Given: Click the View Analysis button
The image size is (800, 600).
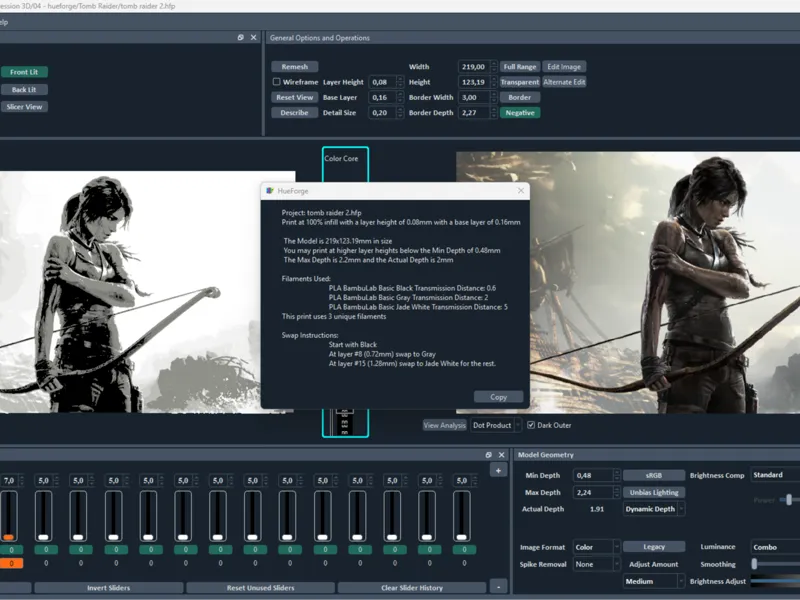Looking at the screenshot, I should click(444, 425).
